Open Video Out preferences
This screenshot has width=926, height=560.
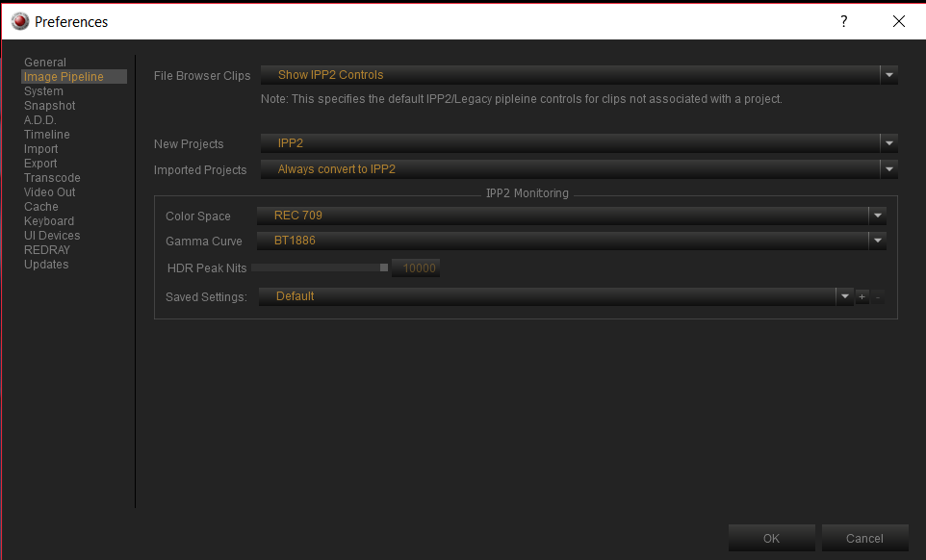click(50, 192)
